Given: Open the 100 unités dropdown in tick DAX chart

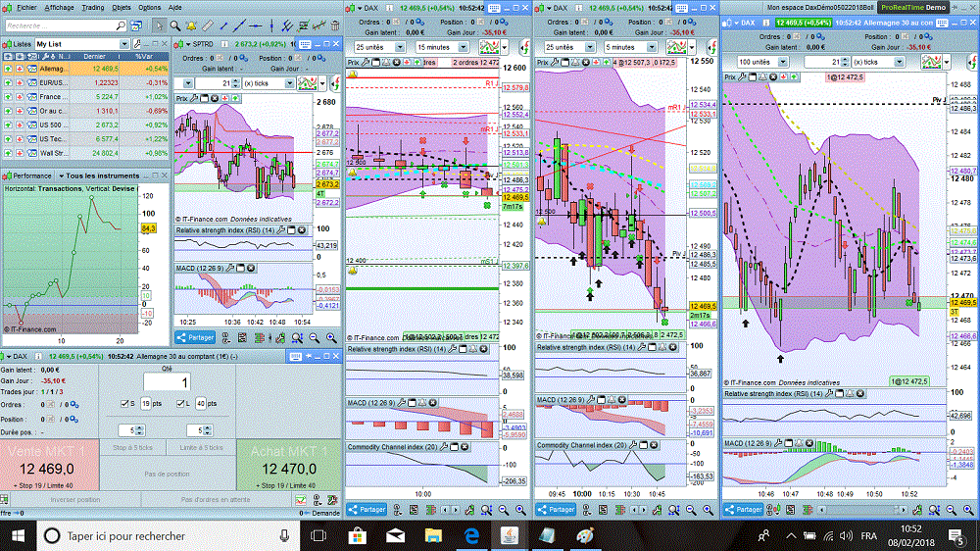Looking at the screenshot, I should click(761, 62).
